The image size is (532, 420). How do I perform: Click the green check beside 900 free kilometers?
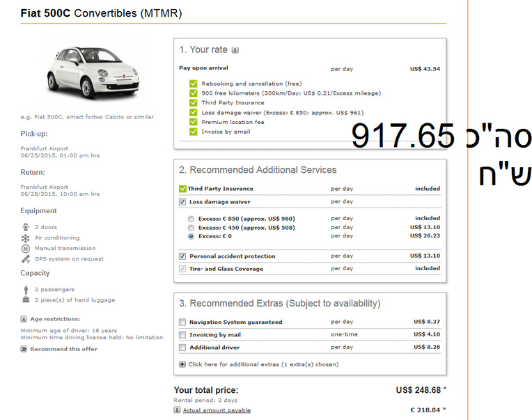click(x=194, y=93)
